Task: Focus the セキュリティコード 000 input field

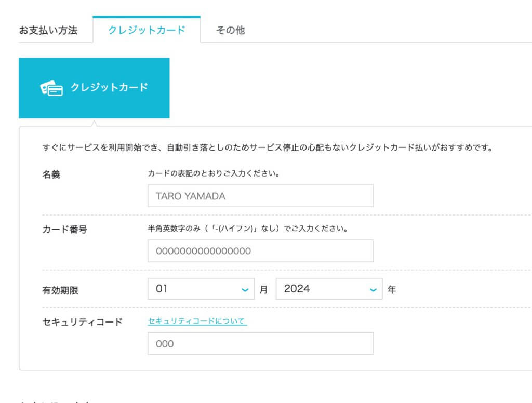Action: pyautogui.click(x=261, y=344)
